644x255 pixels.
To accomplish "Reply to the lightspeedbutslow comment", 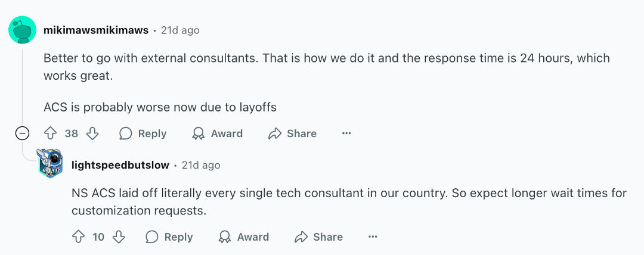I will [169, 237].
